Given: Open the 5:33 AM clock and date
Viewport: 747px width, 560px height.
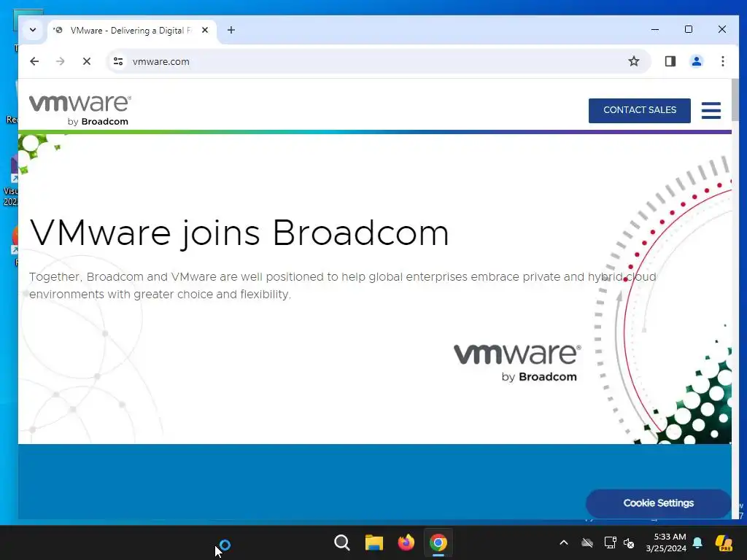Looking at the screenshot, I should click(666, 542).
